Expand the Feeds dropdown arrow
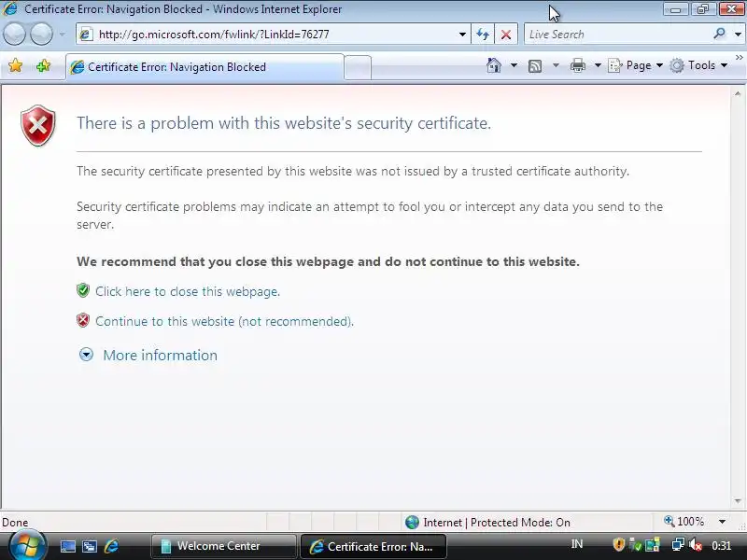This screenshot has height=560, width=747. [556, 65]
